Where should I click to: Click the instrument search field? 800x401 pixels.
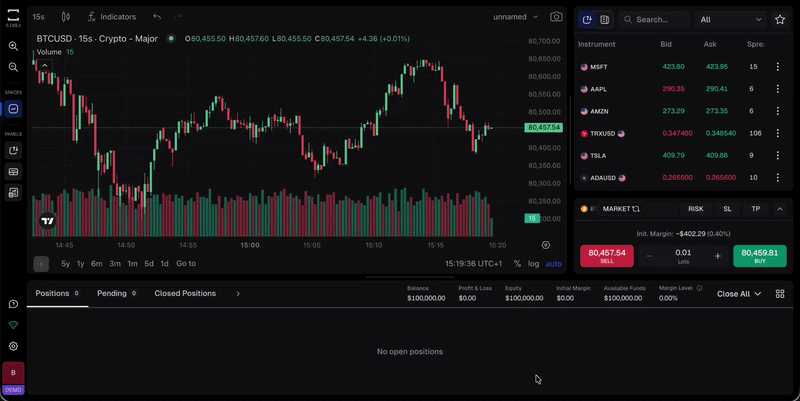pos(655,19)
